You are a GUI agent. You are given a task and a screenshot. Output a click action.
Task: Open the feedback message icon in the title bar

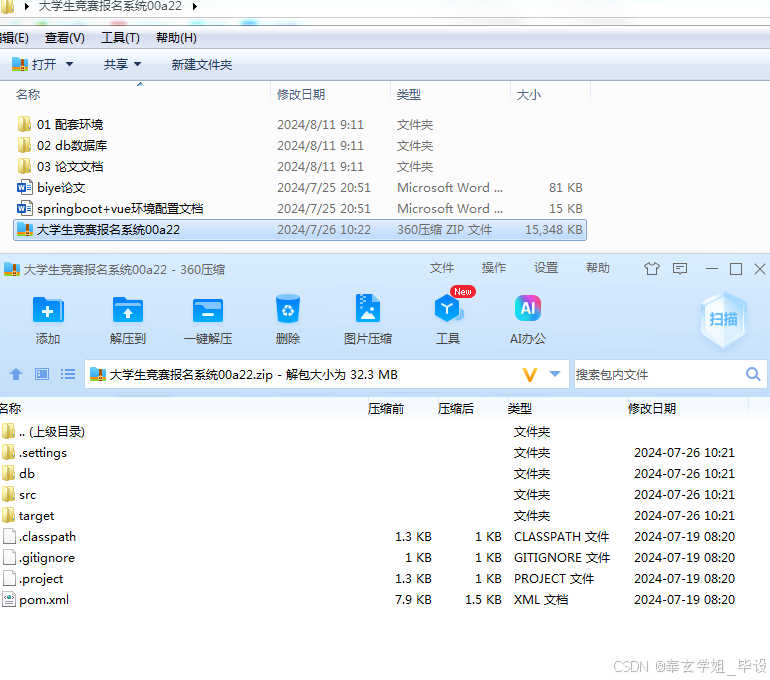pyautogui.click(x=680, y=269)
